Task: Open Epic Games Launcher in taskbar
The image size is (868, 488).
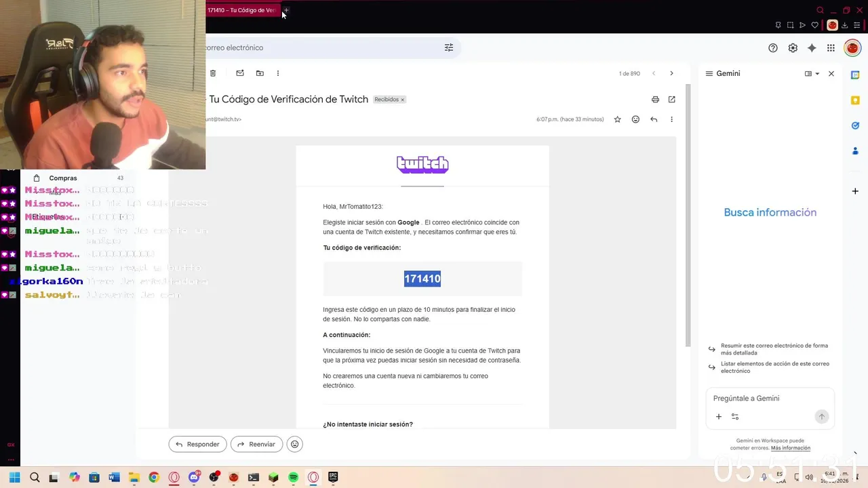Action: [333, 477]
